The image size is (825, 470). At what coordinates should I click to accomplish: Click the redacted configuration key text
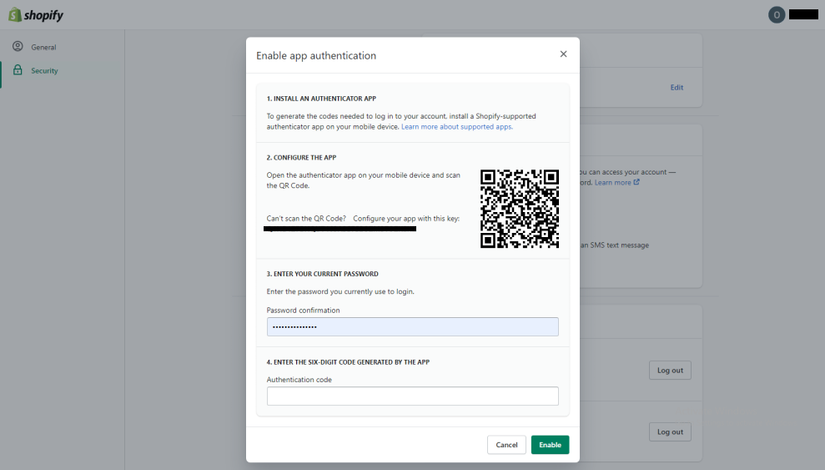point(340,229)
